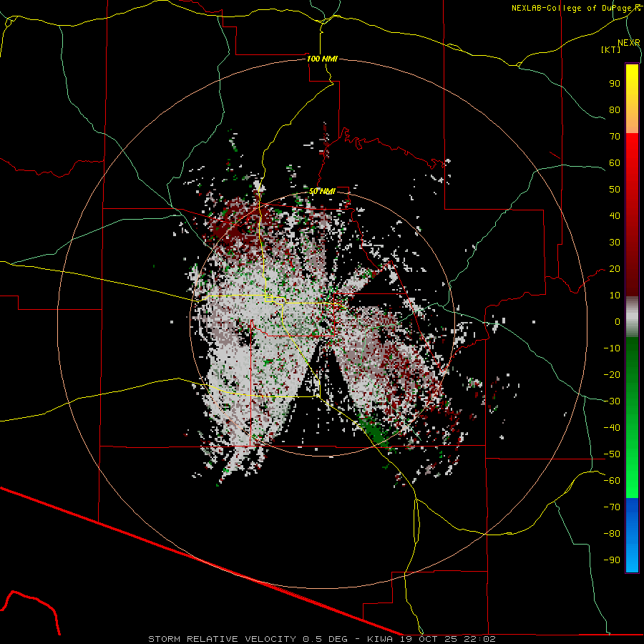The image size is (644, 644).
Task: Click the 50 value on velocity scale
Action: tap(615, 190)
